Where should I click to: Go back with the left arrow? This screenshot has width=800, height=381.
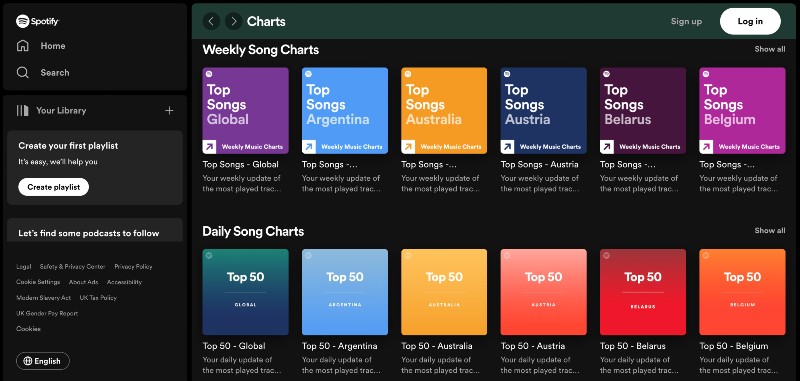point(211,21)
